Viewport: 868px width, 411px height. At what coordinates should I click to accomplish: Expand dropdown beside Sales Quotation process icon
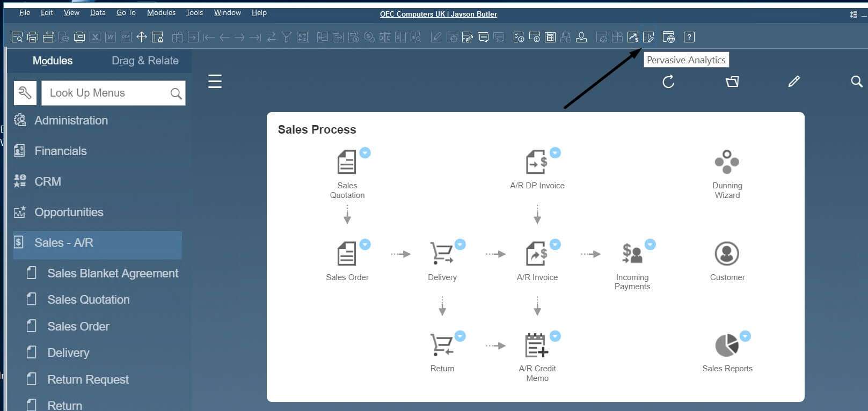tap(365, 153)
